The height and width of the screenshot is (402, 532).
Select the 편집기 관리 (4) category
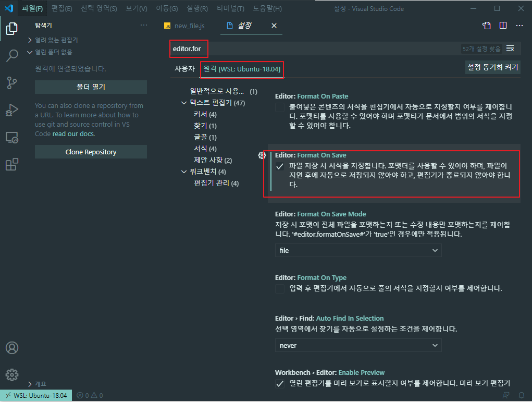point(216,184)
